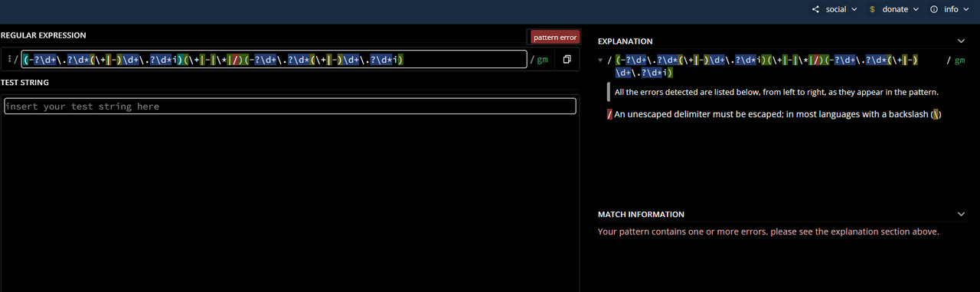This screenshot has width=980, height=292.
Task: Click the dollar sign donate icon
Action: [872, 9]
